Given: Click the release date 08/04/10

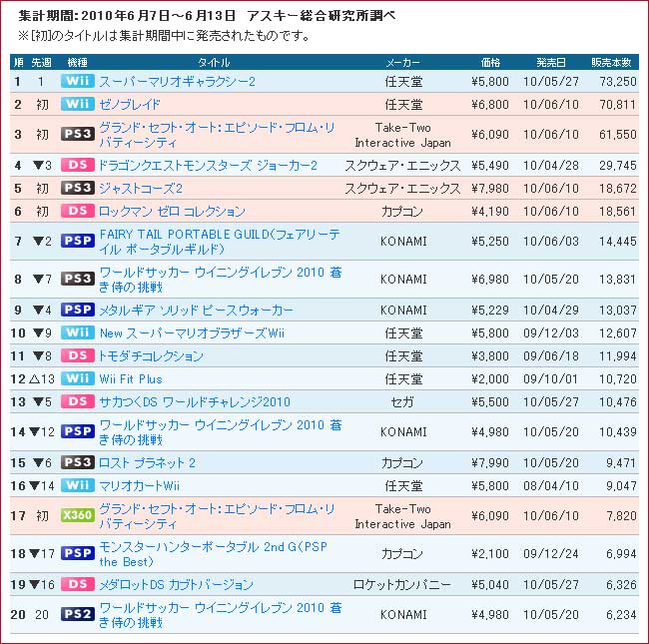Looking at the screenshot, I should pos(551,485).
